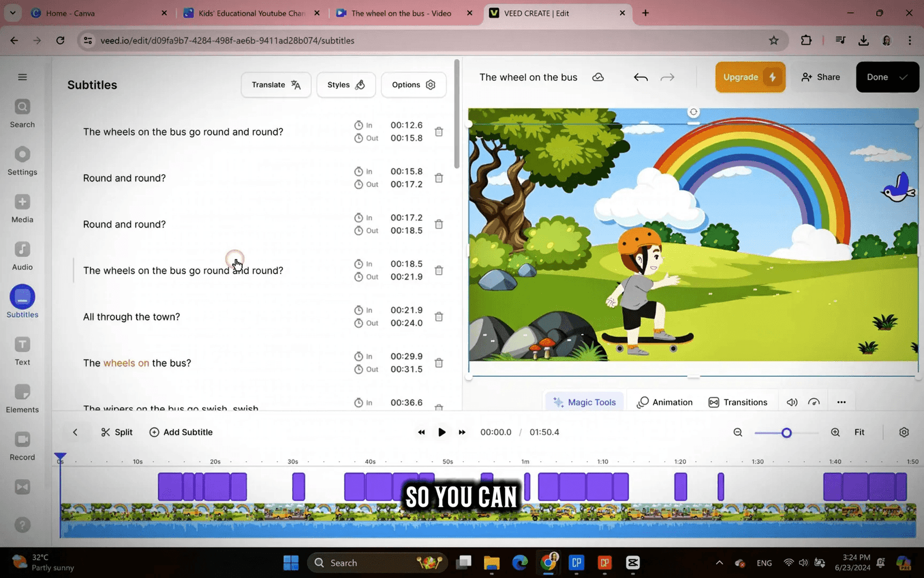Switch to the Transitions tab

pos(738,402)
